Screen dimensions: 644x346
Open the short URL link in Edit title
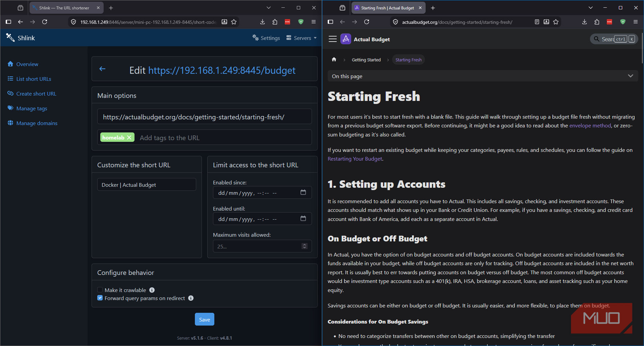pyautogui.click(x=222, y=70)
